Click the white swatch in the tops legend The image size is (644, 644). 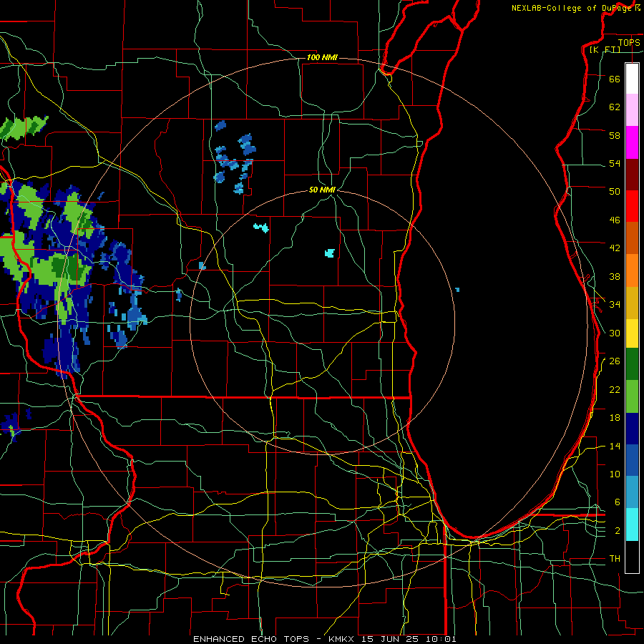tap(632, 79)
